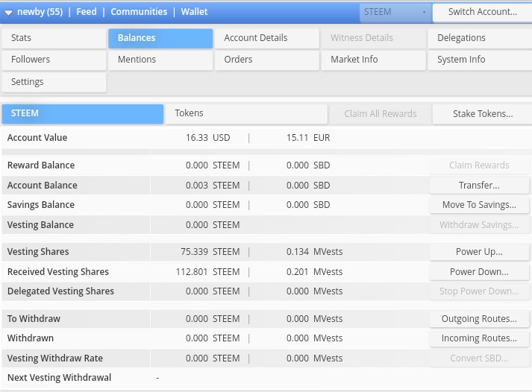Click the Convert SBD button
The image size is (532, 392).
(x=479, y=358)
